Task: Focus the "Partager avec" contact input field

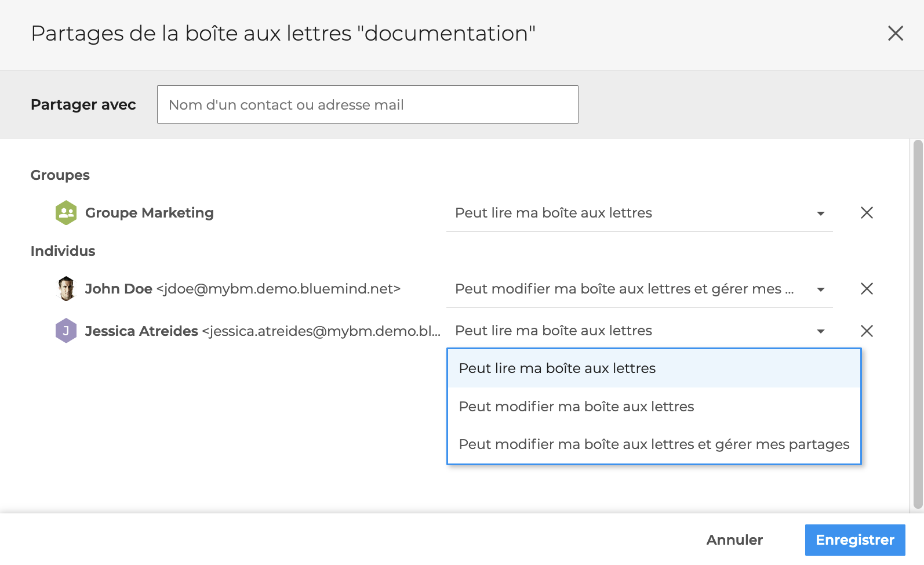Action: click(368, 105)
